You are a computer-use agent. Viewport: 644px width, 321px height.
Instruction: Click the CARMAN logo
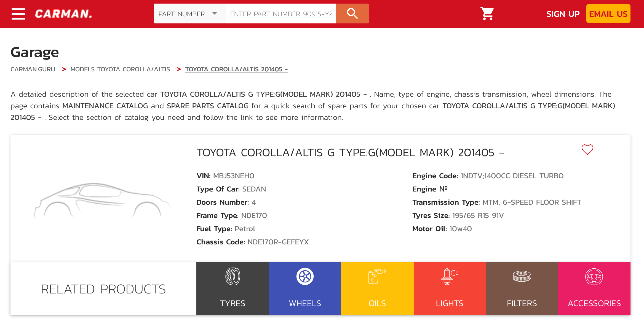point(64,14)
